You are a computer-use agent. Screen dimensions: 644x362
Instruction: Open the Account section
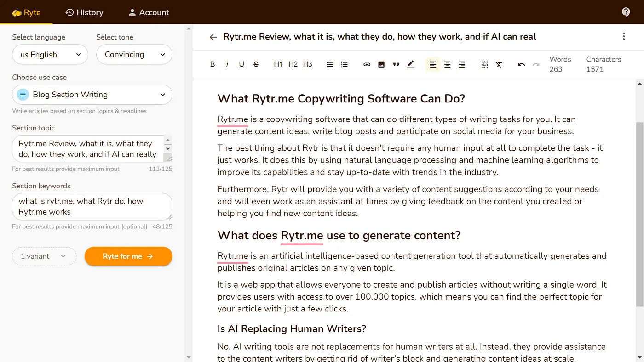(148, 12)
